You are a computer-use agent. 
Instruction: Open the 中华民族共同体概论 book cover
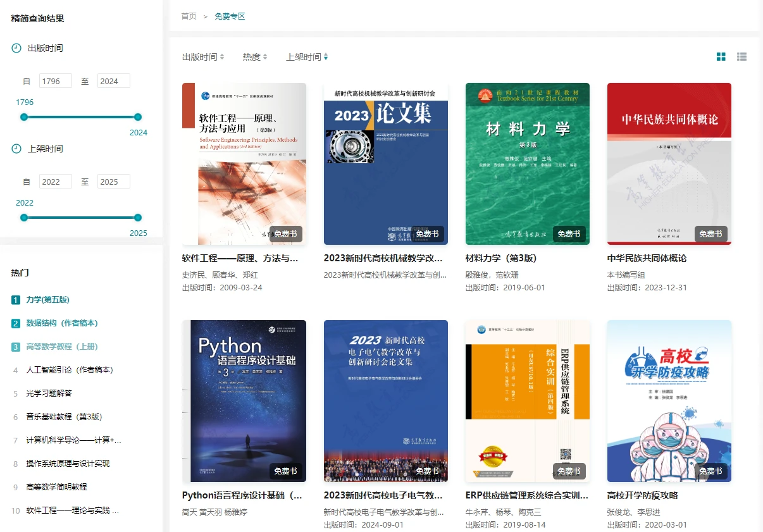(x=669, y=164)
